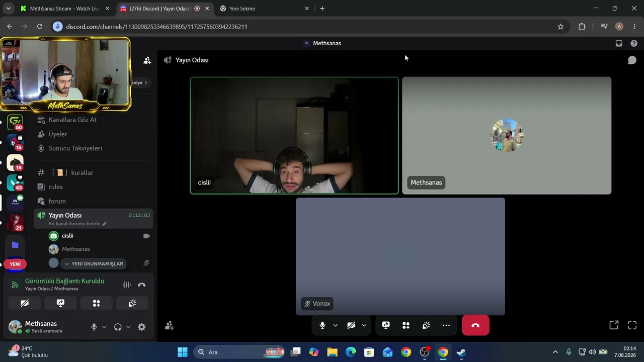Image resolution: width=644 pixels, height=362 pixels.
Task: Deafen using the headphones icon in user panel
Action: [x=118, y=327]
